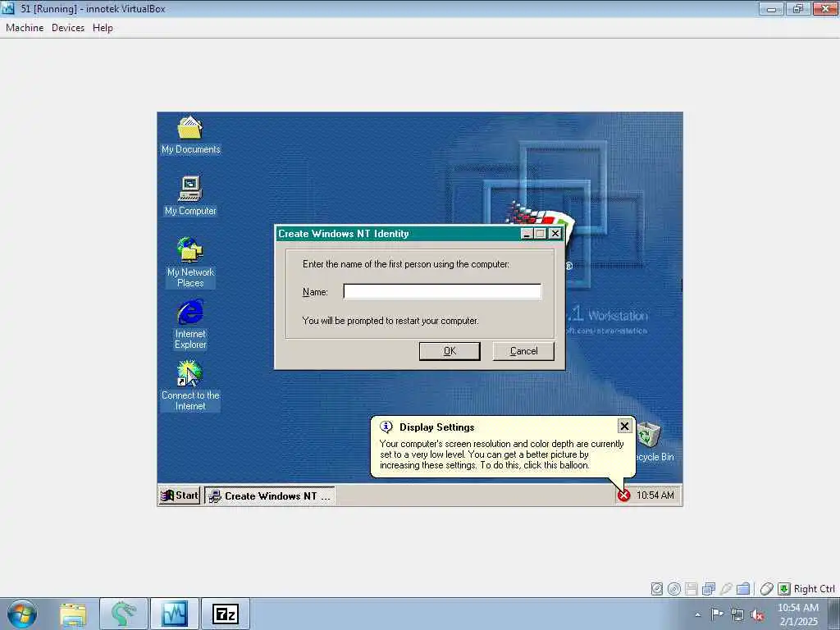
Task: Click the muted volume tray icon
Action: [x=757, y=614]
